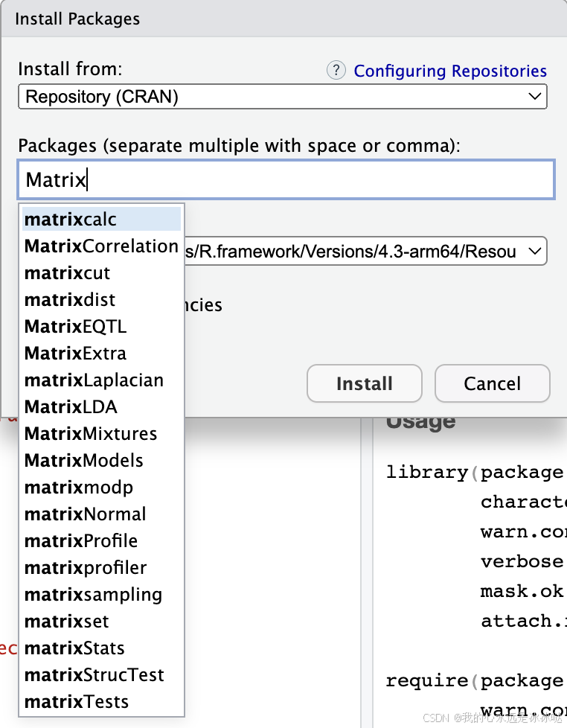Click the Cancel button
Screen dimensions: 567x728
point(493,383)
